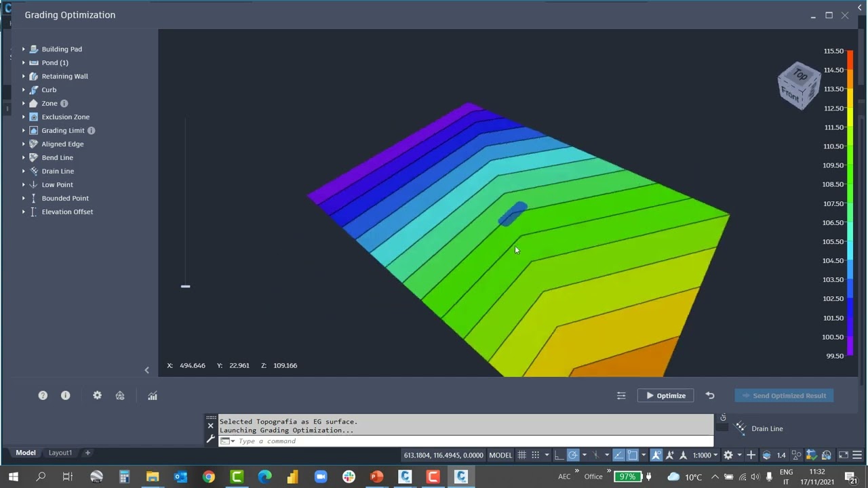The image size is (868, 488).
Task: Close the command line with X icon
Action: (x=211, y=426)
